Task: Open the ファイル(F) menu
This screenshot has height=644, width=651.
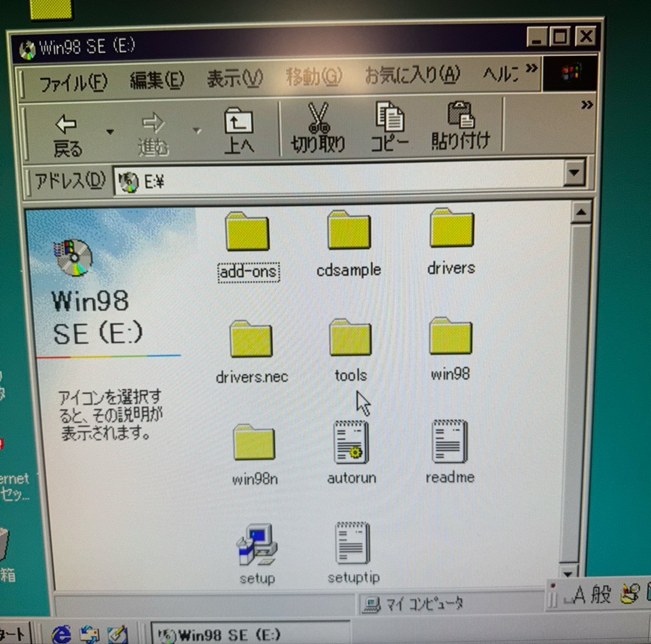Action: coord(73,82)
